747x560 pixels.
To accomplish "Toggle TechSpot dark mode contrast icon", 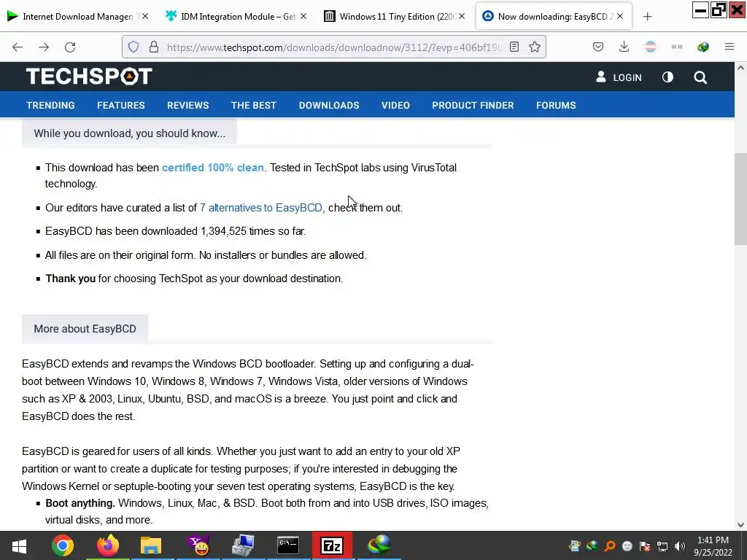I will tap(667, 77).
